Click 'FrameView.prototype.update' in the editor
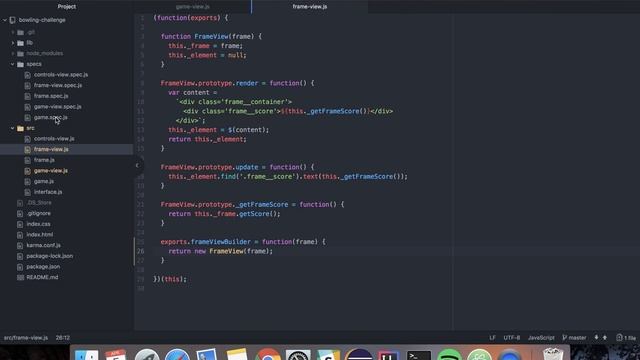This screenshot has width=640, height=360. 209,167
